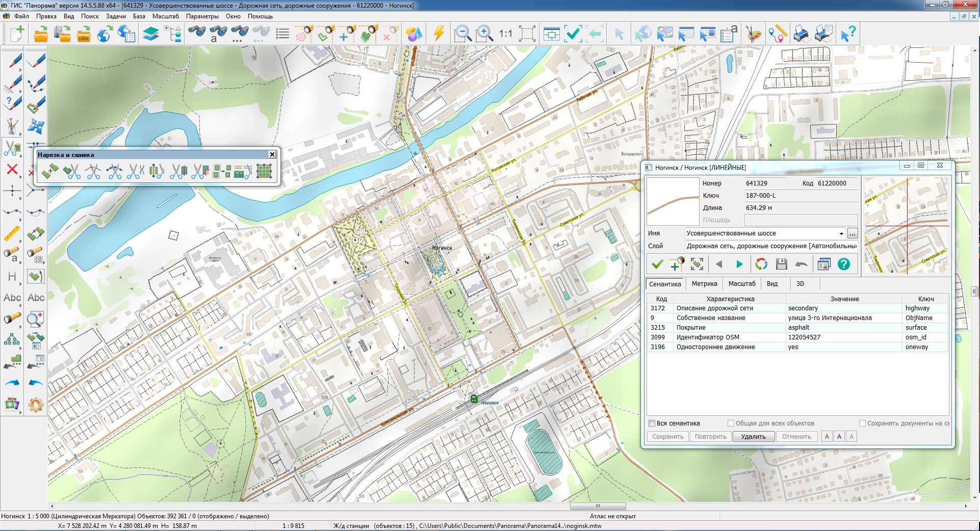Image resolution: width=980 pixels, height=531 pixels.
Task: Open the 'Задачи' menu
Action: pyautogui.click(x=116, y=16)
